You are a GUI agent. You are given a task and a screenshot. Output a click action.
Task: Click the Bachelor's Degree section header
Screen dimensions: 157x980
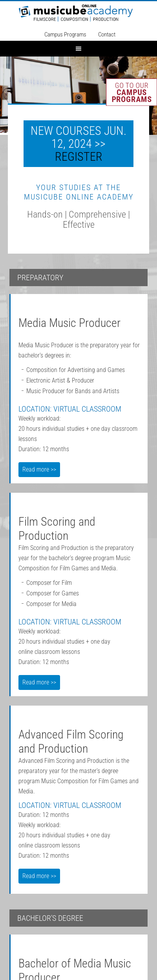78,918
